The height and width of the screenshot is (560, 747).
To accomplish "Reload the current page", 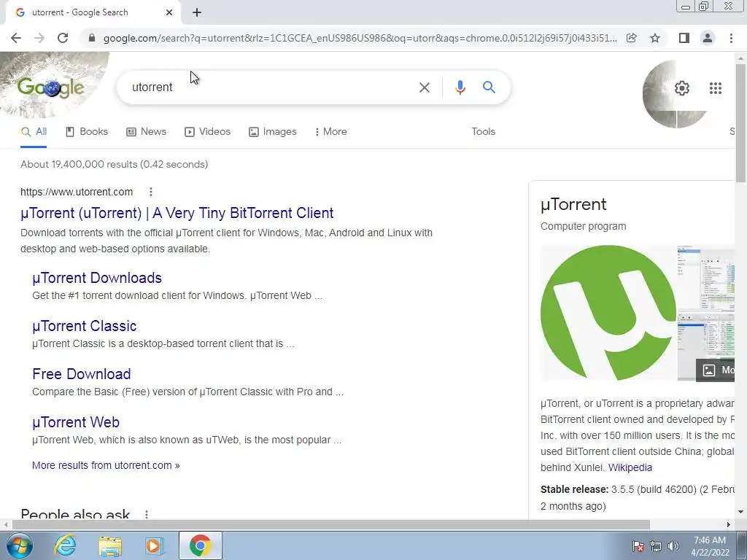I will coord(63,38).
